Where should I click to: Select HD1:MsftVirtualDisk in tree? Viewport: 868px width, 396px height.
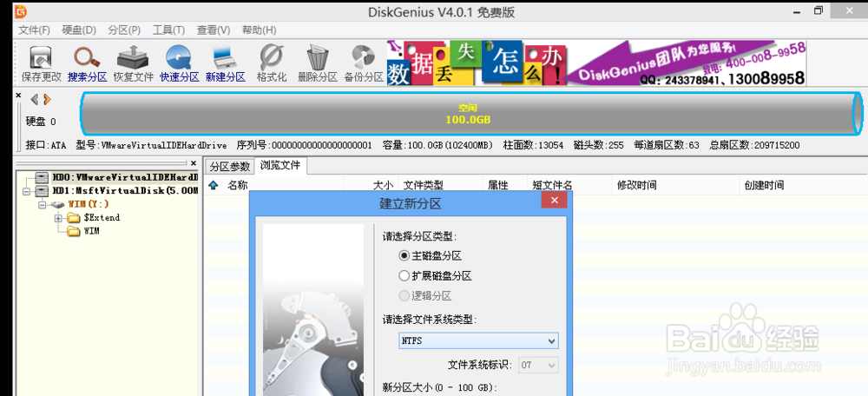click(x=125, y=191)
